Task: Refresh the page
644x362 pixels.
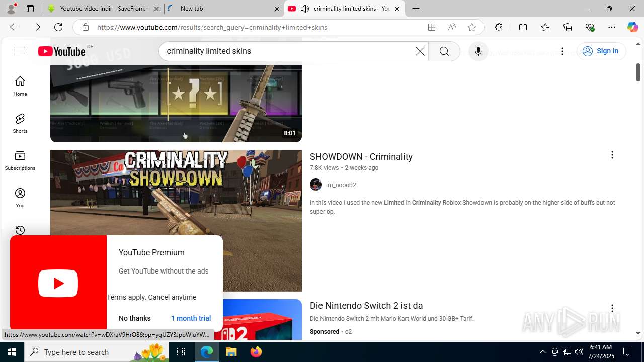Action: pyautogui.click(x=58, y=27)
